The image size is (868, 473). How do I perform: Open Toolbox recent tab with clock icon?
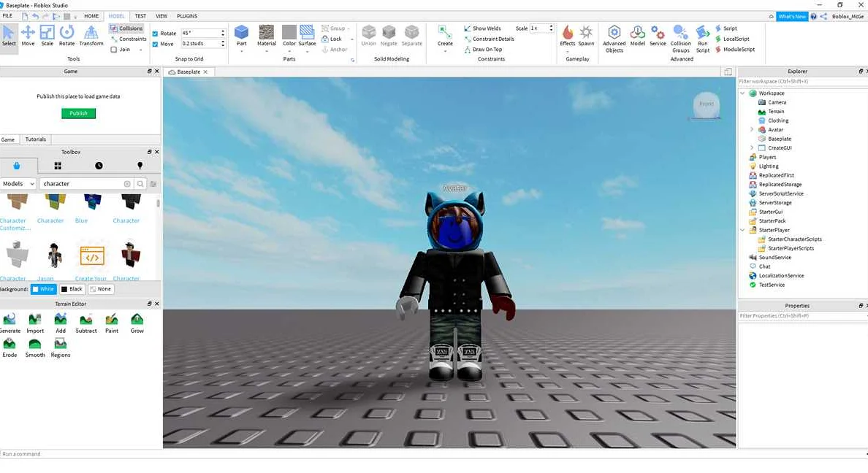click(x=99, y=166)
